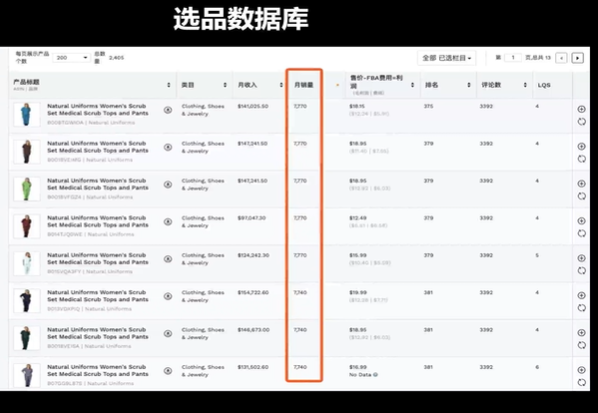Image resolution: width=598 pixels, height=413 pixels.
Task: Toggle eye icon on the $146,673.00 row
Action: click(168, 333)
